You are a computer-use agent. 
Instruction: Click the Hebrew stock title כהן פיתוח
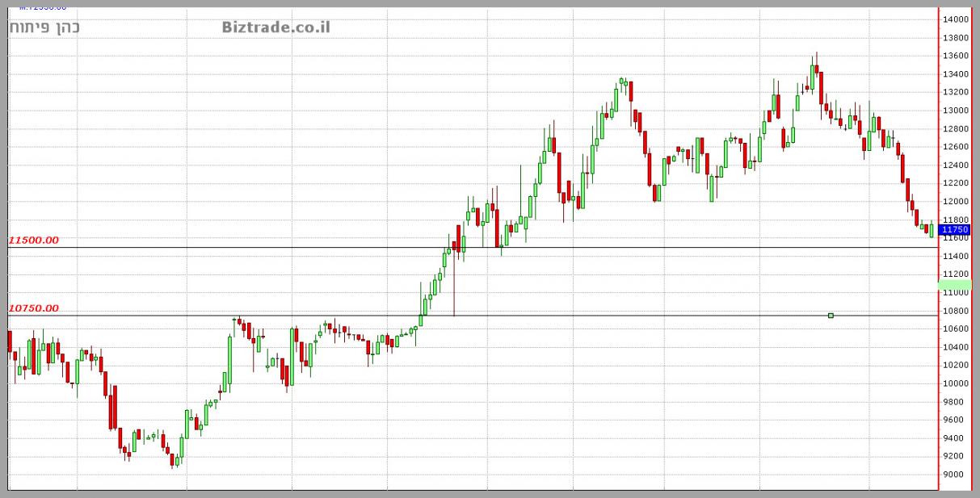click(44, 27)
